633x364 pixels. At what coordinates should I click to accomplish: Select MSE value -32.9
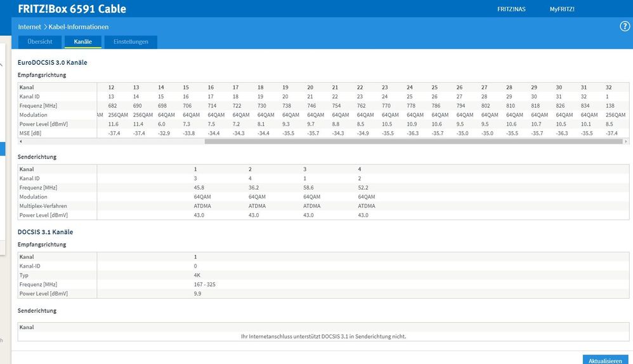click(x=164, y=133)
